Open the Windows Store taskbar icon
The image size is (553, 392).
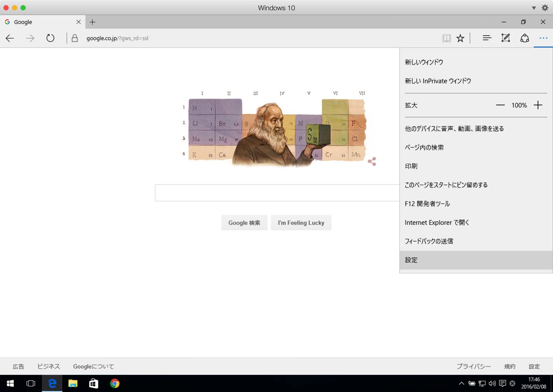tap(93, 383)
